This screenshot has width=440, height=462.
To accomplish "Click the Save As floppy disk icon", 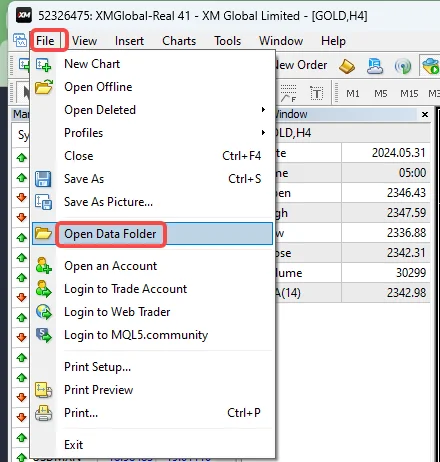I will pyautogui.click(x=43, y=179).
